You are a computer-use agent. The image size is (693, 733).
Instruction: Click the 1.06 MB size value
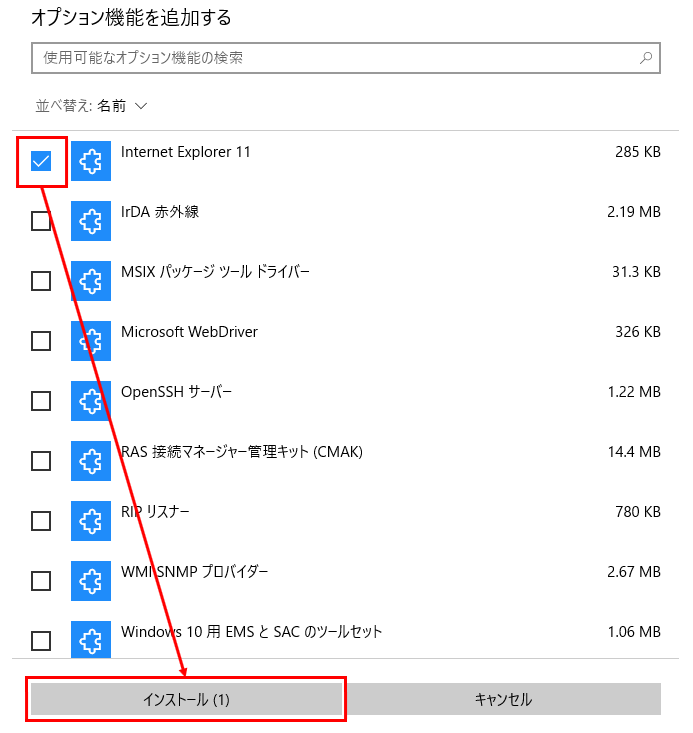(634, 632)
